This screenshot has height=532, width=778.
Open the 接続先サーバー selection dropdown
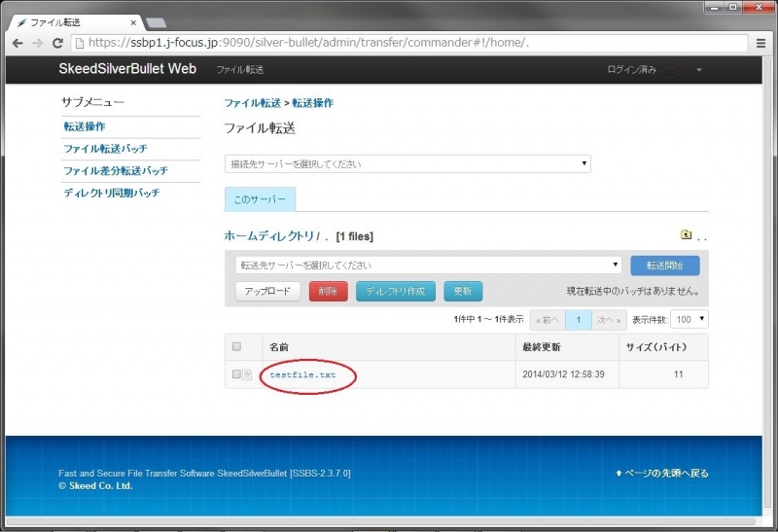pos(407,164)
